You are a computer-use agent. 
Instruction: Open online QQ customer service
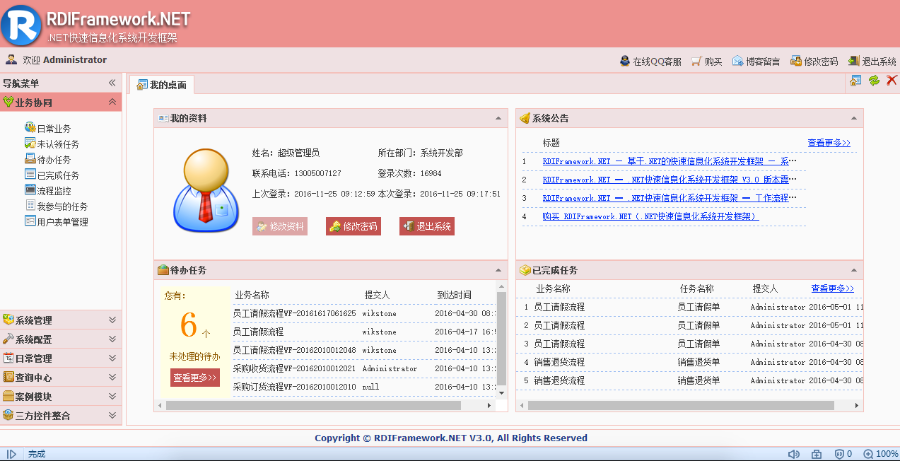pos(650,61)
